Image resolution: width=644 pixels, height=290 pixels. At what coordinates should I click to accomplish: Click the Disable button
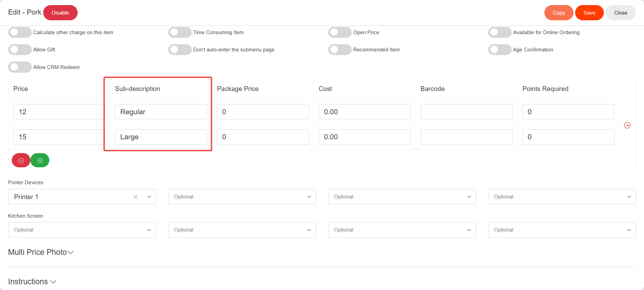pyautogui.click(x=60, y=13)
